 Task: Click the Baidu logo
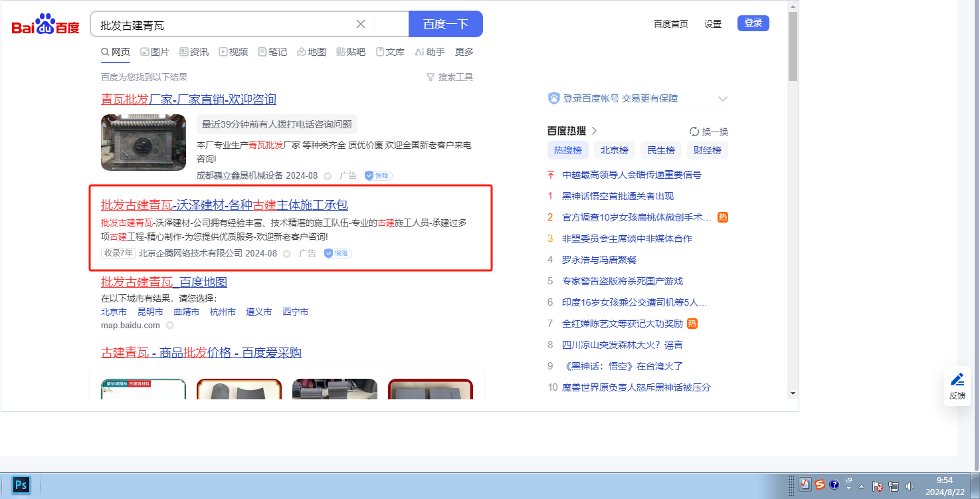[x=45, y=25]
